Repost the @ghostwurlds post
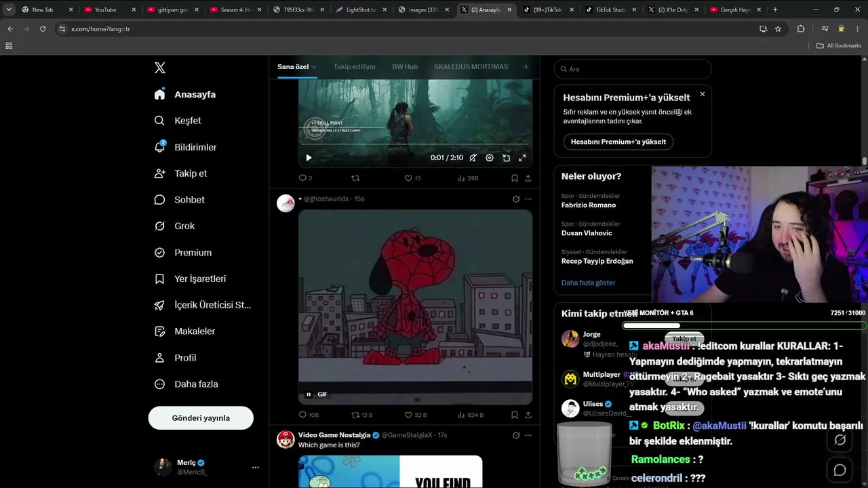 click(x=361, y=415)
